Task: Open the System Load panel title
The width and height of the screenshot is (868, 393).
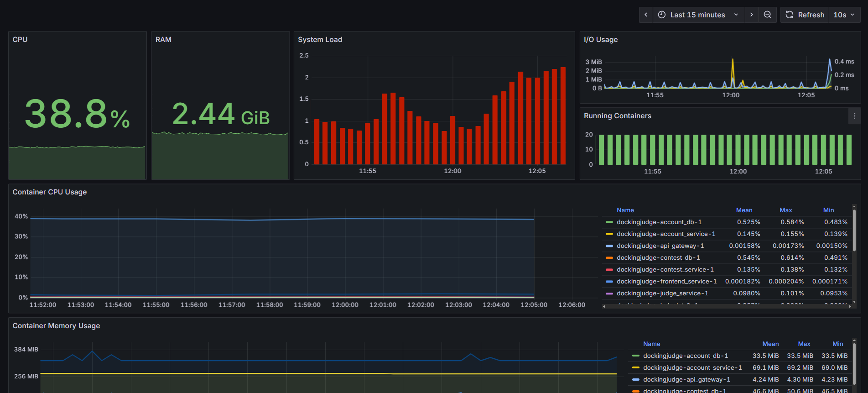Action: [x=320, y=40]
